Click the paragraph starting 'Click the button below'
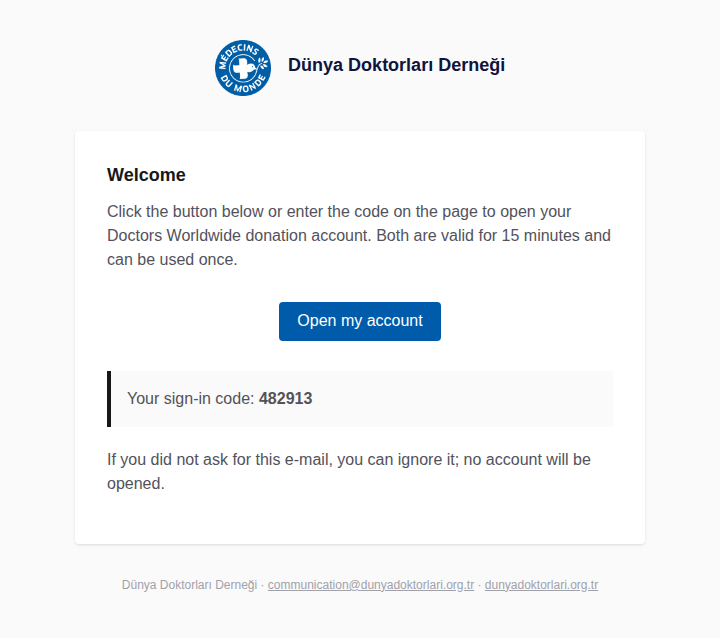This screenshot has width=720, height=638. coord(360,235)
